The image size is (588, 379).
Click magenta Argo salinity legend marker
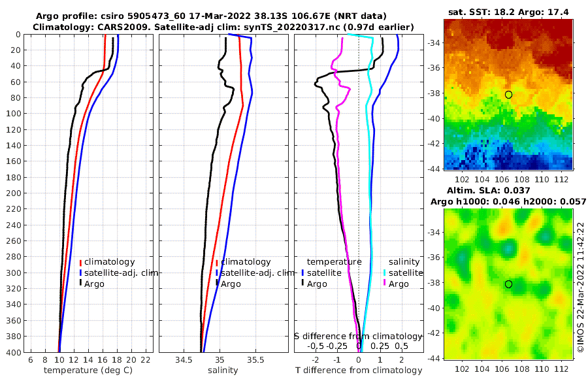tap(384, 284)
